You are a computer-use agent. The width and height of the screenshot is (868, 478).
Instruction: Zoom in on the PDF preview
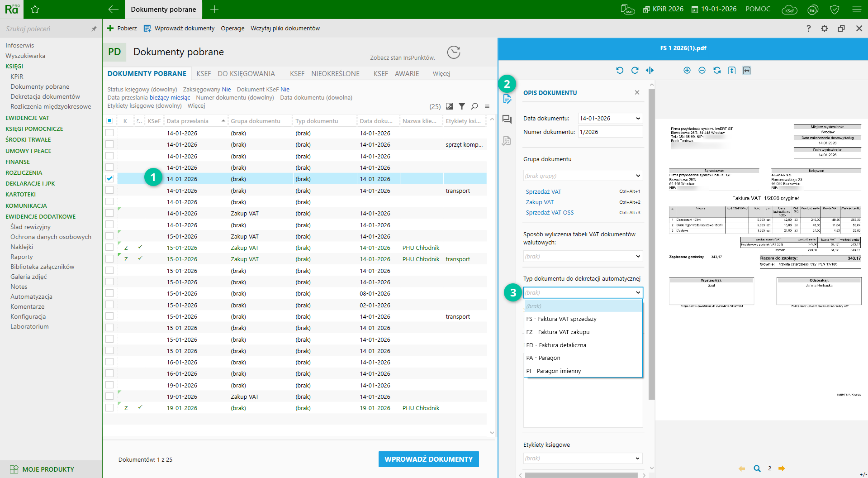click(x=687, y=70)
